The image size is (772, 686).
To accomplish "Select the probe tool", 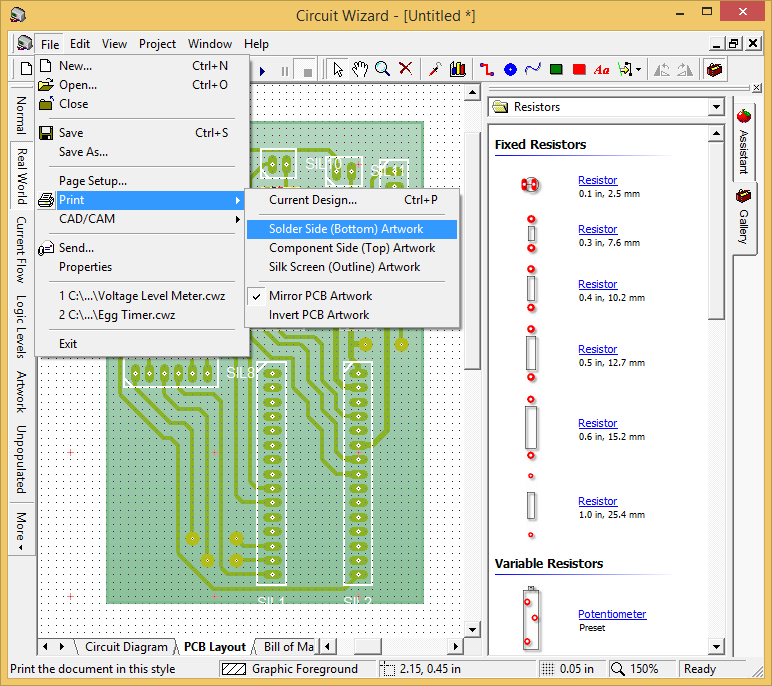I will [435, 69].
